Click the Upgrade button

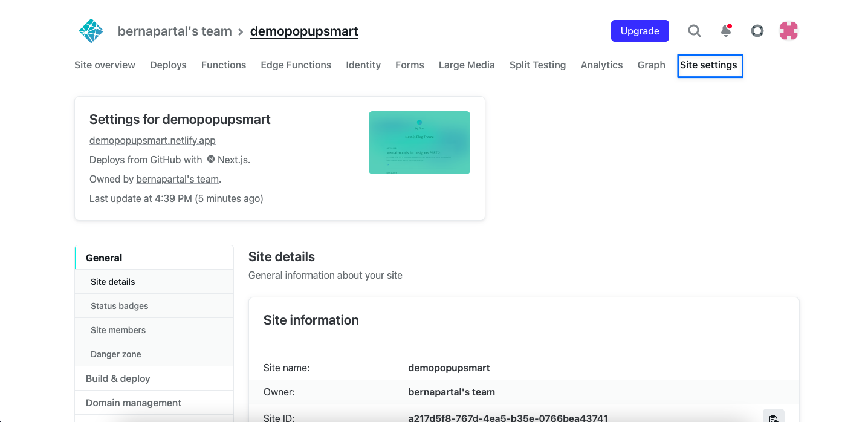point(640,31)
